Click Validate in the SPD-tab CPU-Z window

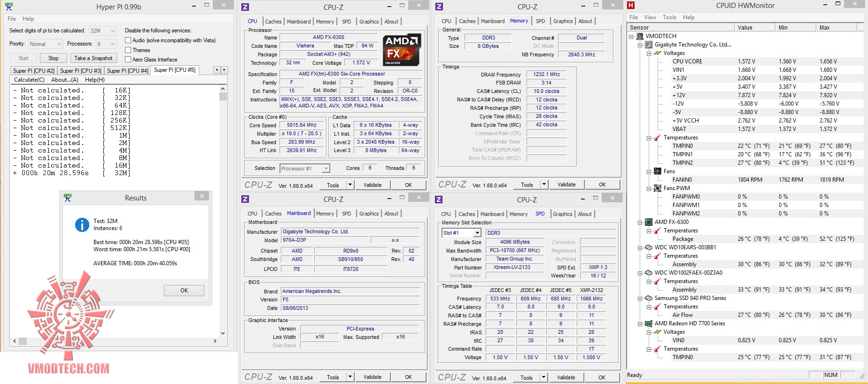(x=566, y=377)
